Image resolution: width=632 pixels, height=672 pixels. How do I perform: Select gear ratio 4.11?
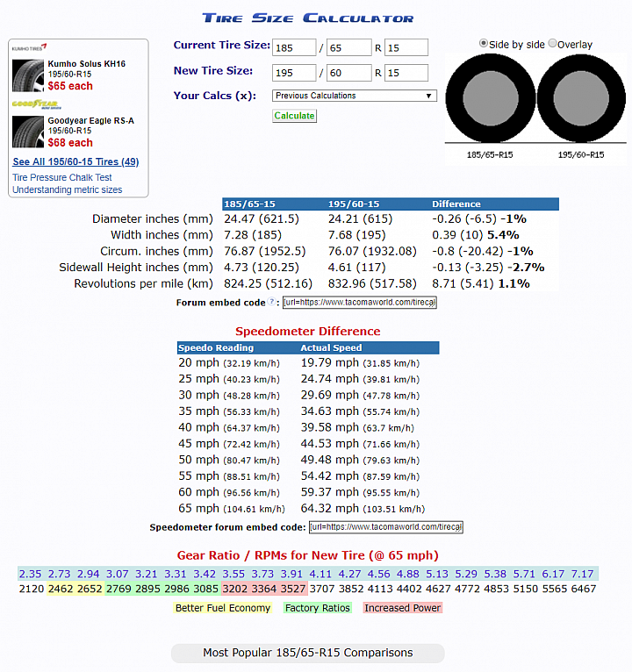tap(320, 574)
